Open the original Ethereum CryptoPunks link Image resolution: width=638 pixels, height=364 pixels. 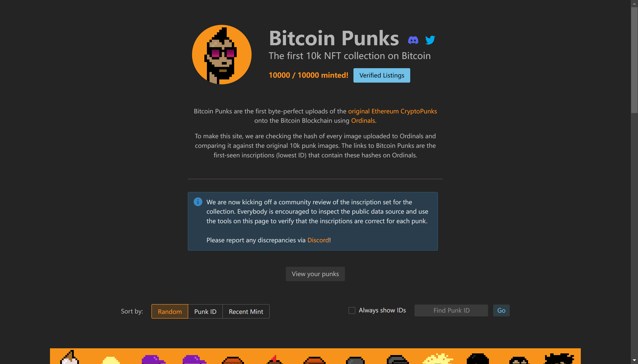[392, 111]
